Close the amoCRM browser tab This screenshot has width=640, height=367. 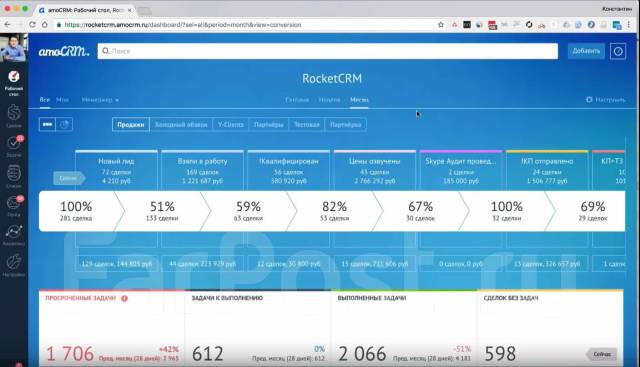129,10
